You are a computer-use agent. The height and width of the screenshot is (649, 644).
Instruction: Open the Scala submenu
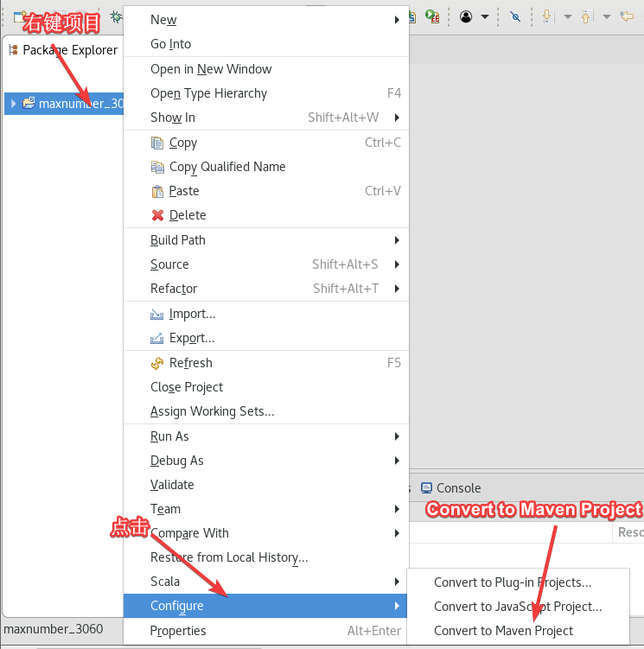click(266, 582)
